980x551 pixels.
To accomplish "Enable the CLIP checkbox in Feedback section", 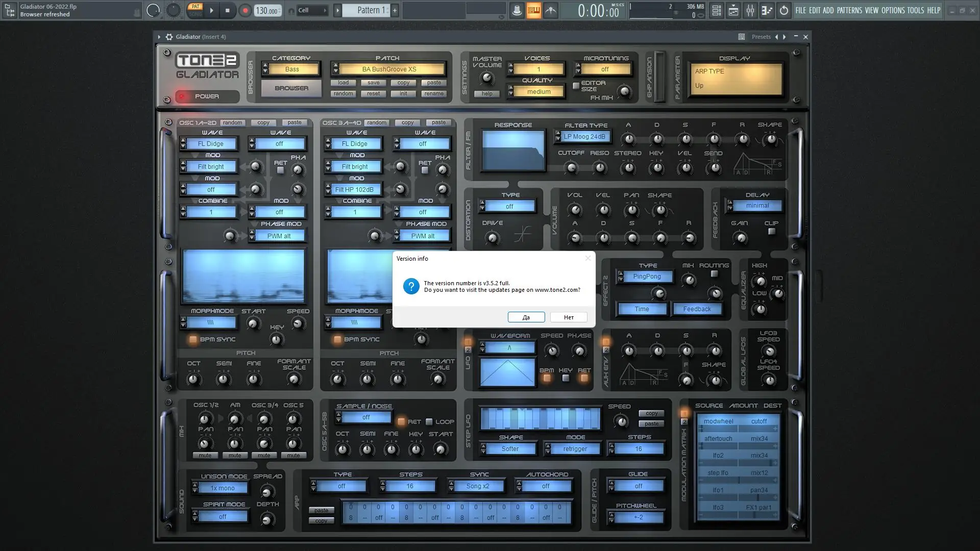I will [x=772, y=232].
